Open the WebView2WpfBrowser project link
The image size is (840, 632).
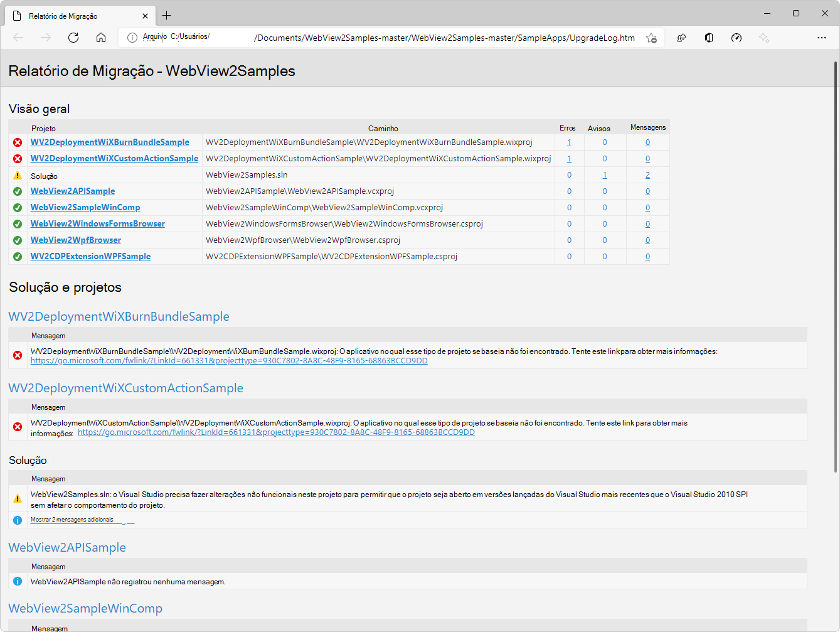point(75,240)
